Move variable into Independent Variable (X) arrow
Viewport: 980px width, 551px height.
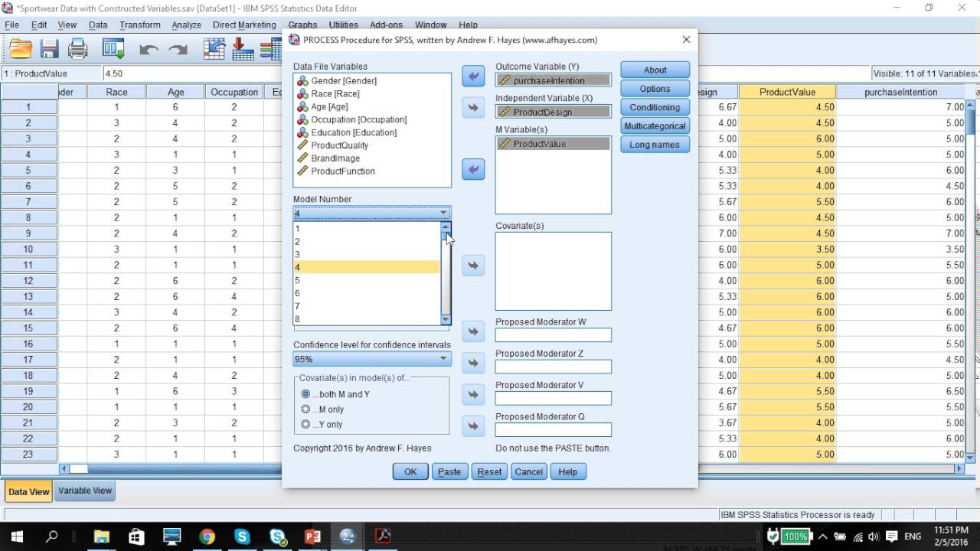click(x=473, y=107)
